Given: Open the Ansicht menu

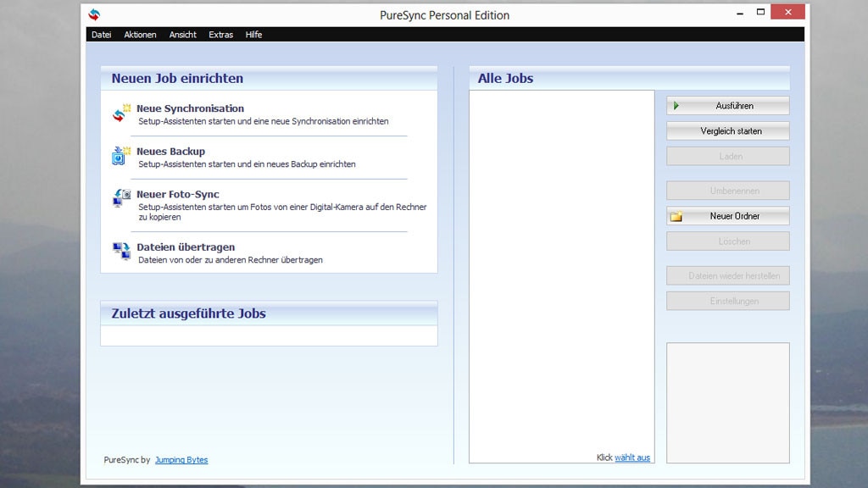Looking at the screenshot, I should pyautogui.click(x=183, y=34).
